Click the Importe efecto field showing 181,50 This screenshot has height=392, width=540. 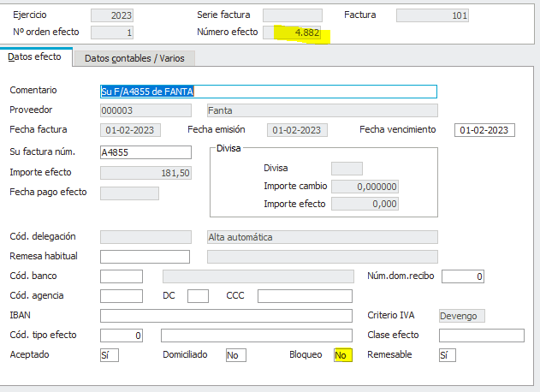pyautogui.click(x=145, y=173)
